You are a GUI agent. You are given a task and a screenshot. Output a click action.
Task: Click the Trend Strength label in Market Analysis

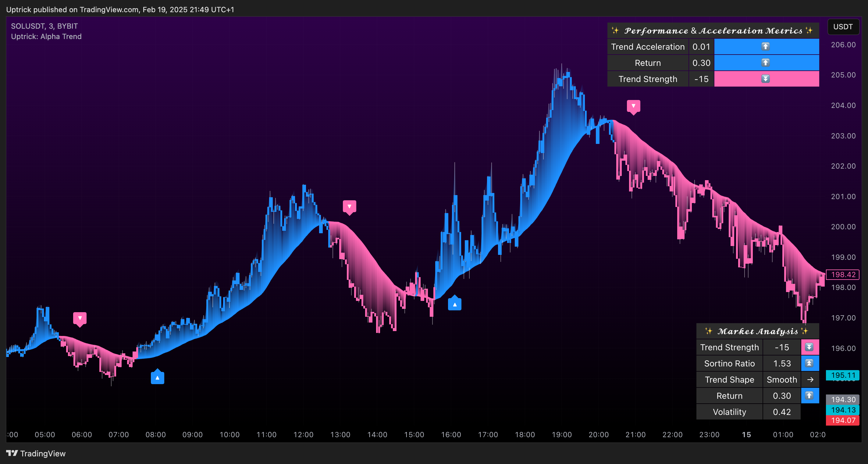[x=730, y=347]
